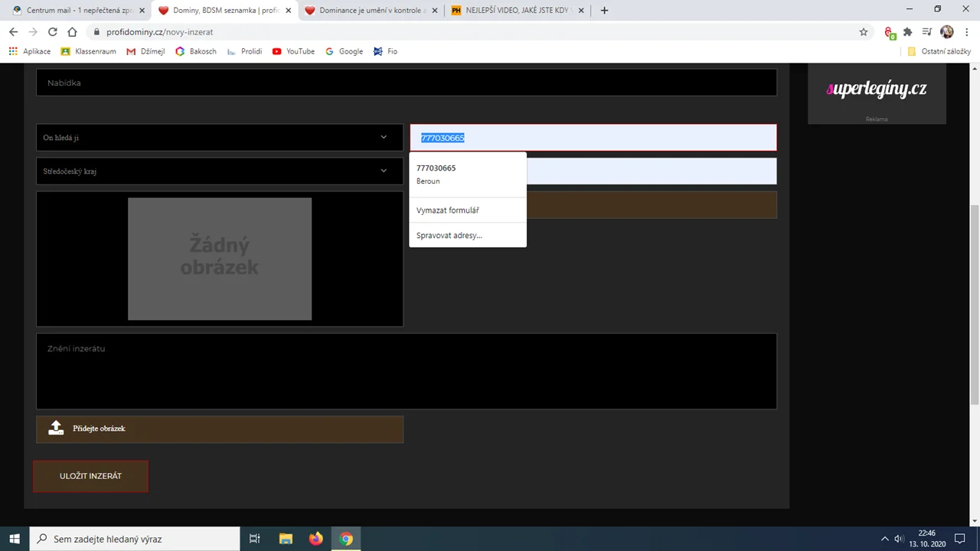Open the Firefox icon in the taskbar
Image resolution: width=980 pixels, height=551 pixels.
click(316, 539)
